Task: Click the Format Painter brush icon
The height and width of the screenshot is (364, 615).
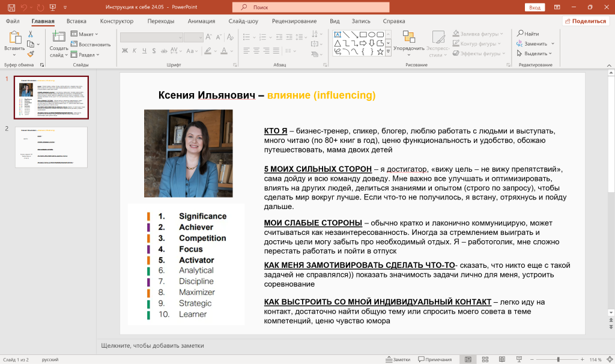Action: click(x=31, y=53)
